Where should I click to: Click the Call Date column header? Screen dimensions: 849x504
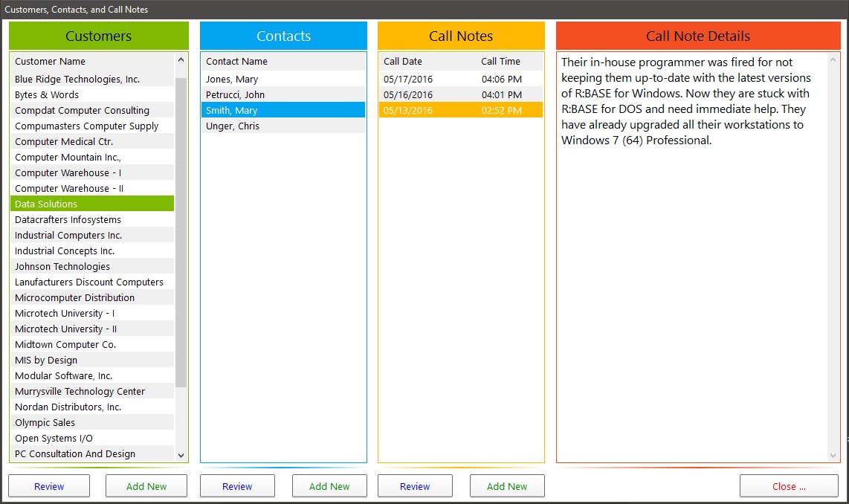pyautogui.click(x=403, y=61)
